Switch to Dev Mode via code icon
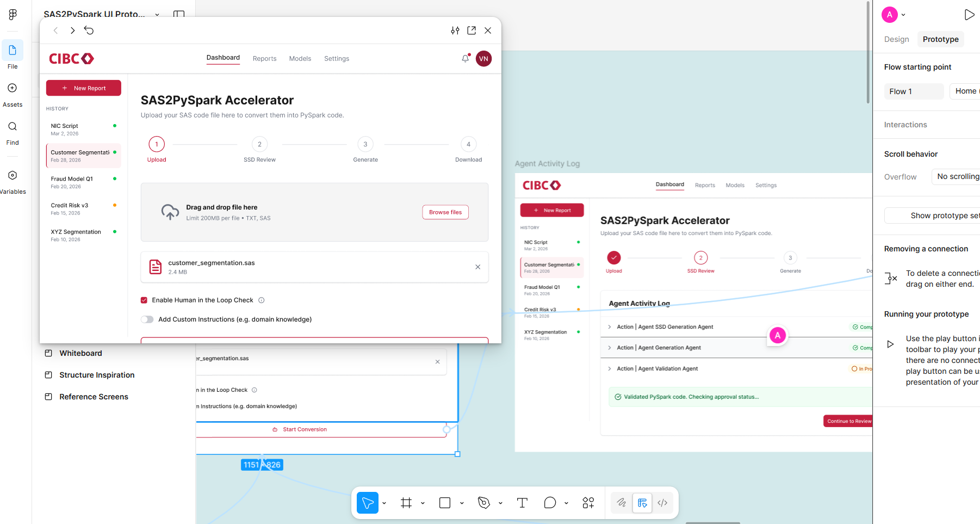The height and width of the screenshot is (524, 980). click(662, 502)
